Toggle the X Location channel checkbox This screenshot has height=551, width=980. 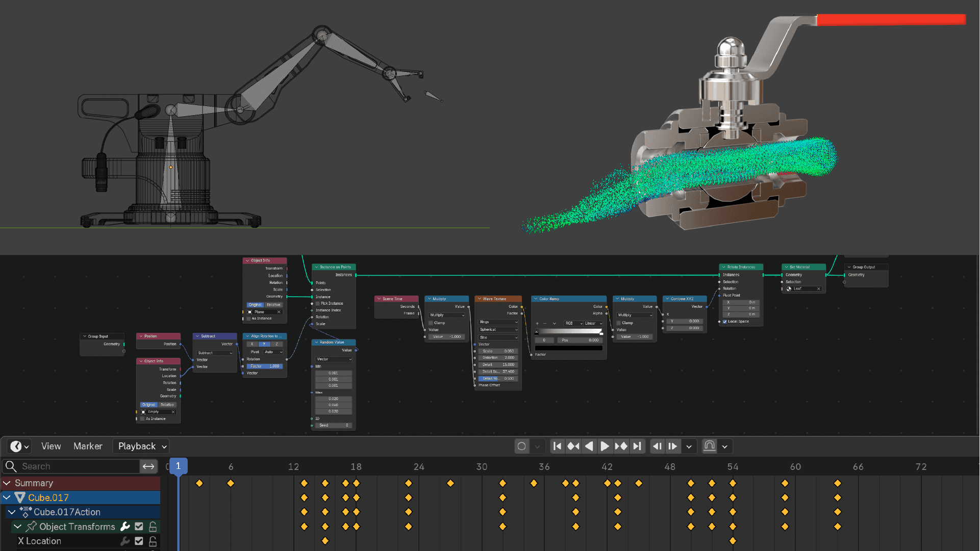coord(139,541)
